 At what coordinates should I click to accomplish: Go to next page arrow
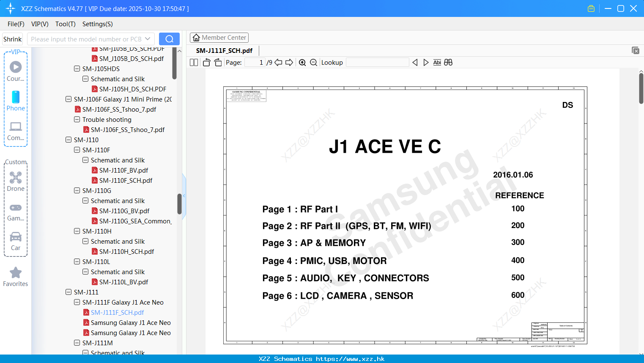289,63
